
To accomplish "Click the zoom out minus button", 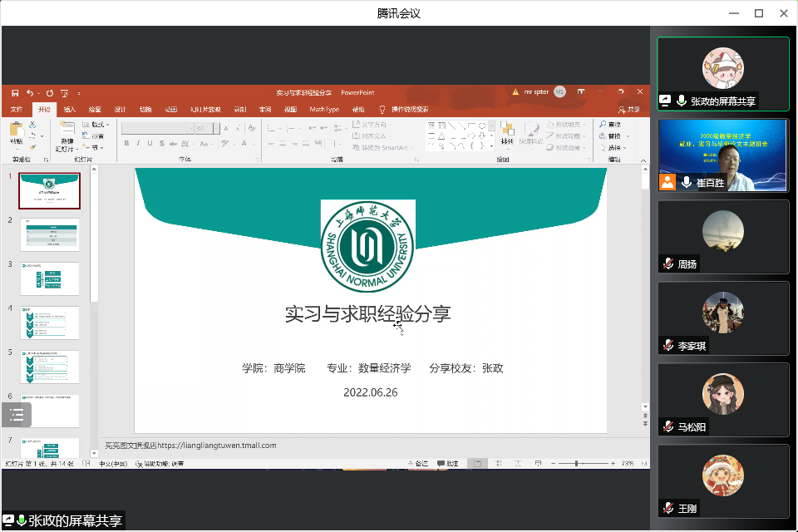I will click(x=554, y=463).
